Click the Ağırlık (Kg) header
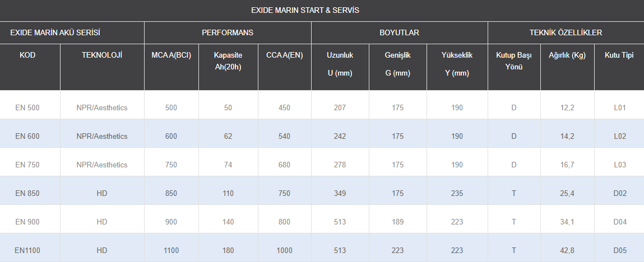 coord(567,55)
